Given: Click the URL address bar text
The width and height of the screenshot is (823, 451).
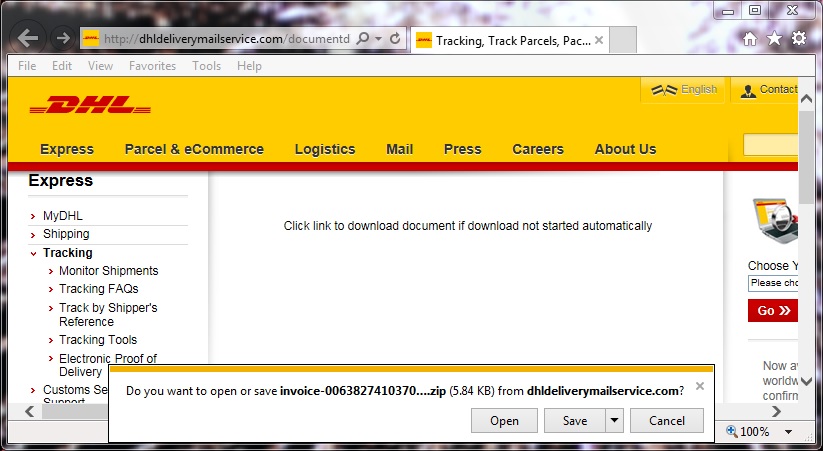Looking at the screenshot, I should click(x=226, y=39).
